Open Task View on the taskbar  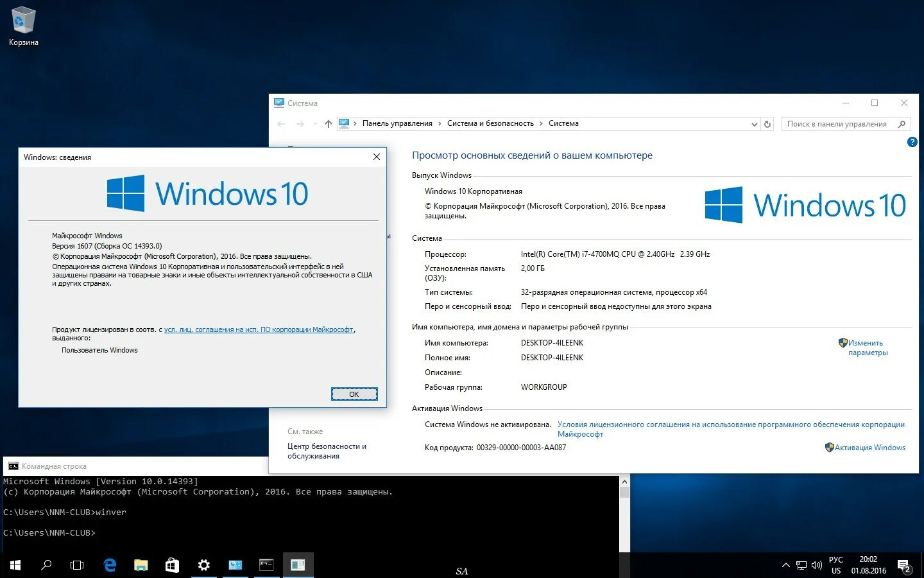tap(77, 565)
